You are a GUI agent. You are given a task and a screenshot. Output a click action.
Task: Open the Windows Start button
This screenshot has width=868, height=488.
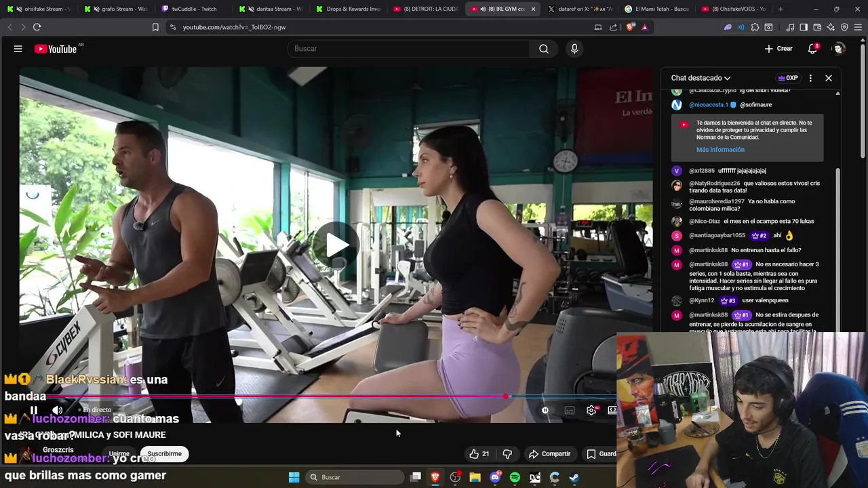pos(294,477)
